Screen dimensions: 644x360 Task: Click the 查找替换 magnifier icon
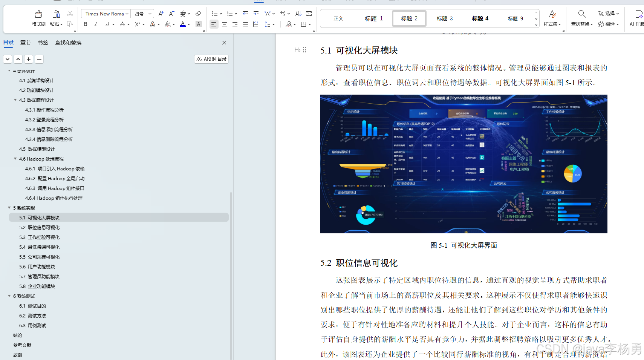pos(582,14)
